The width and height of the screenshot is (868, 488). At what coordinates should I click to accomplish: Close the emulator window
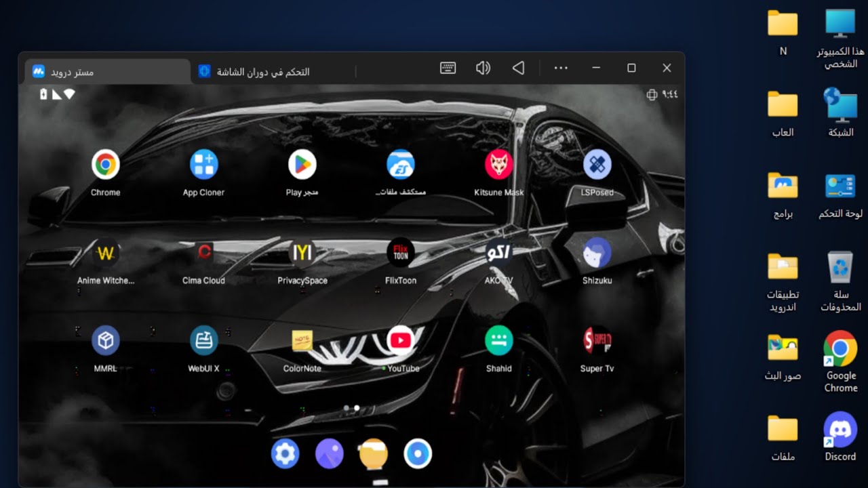(667, 68)
